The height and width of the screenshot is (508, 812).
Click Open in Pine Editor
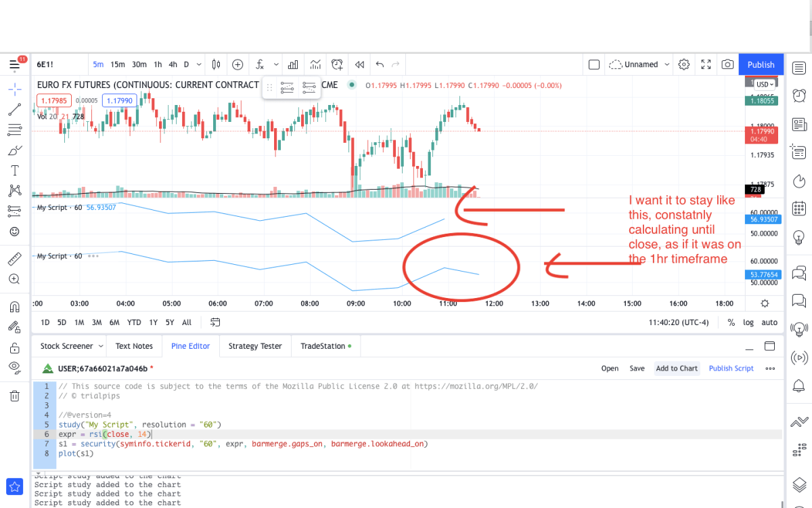610,368
